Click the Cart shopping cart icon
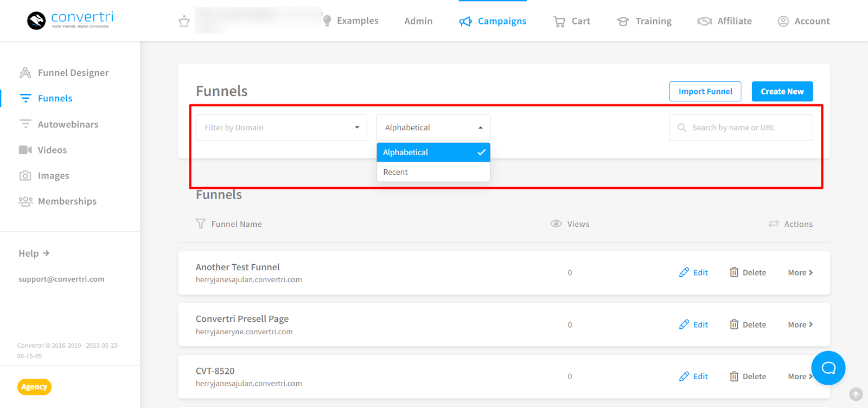Image resolution: width=868 pixels, height=408 pixels. 559,21
